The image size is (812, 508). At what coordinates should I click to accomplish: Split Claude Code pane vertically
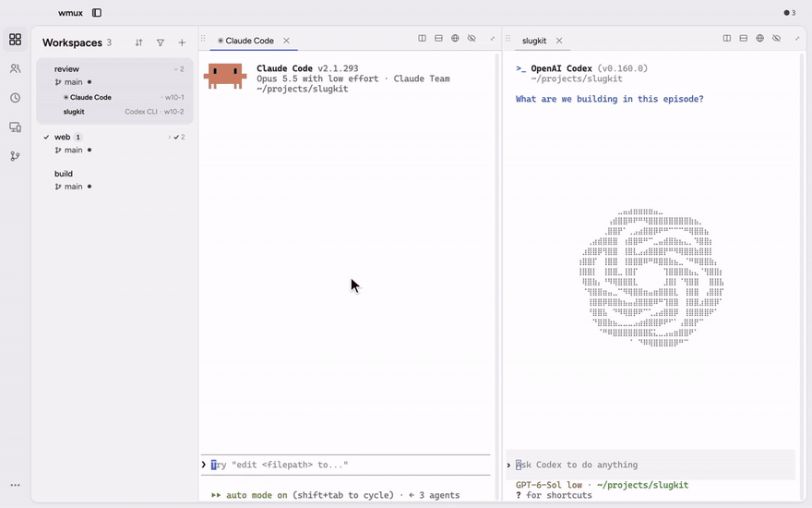(x=422, y=39)
